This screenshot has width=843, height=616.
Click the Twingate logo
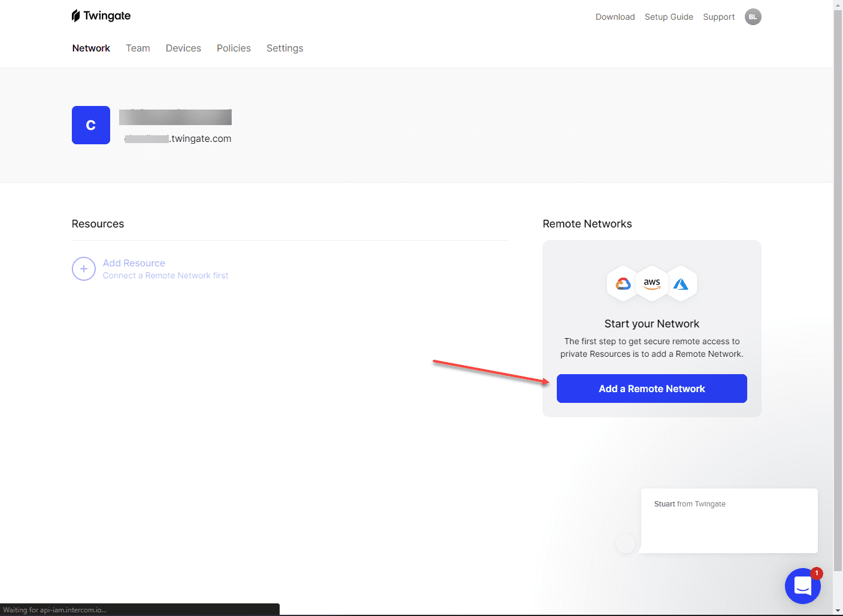pyautogui.click(x=101, y=16)
